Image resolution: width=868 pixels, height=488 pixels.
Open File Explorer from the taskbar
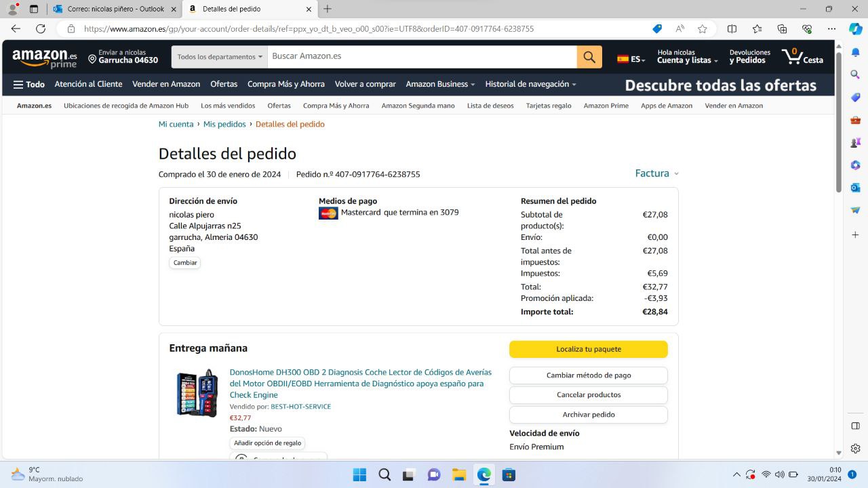click(x=459, y=475)
